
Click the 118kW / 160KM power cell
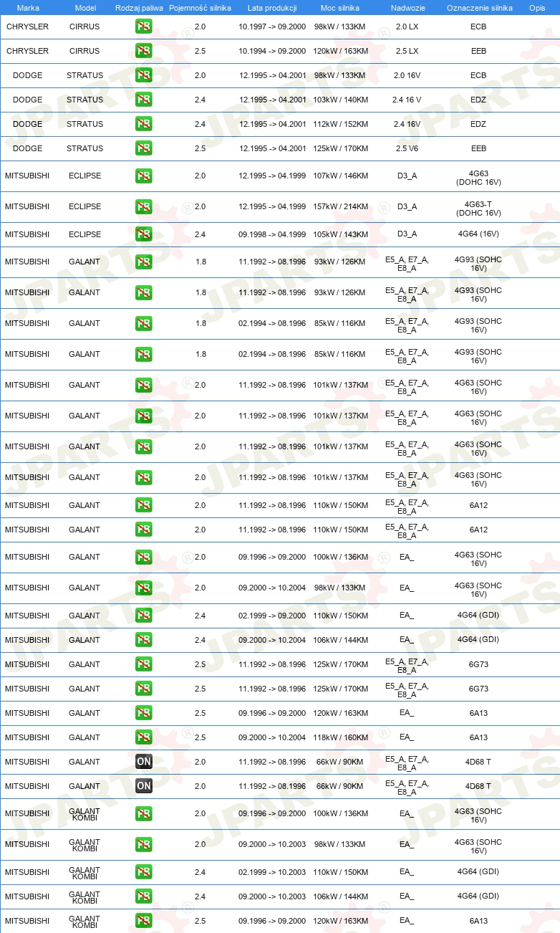[x=341, y=737]
